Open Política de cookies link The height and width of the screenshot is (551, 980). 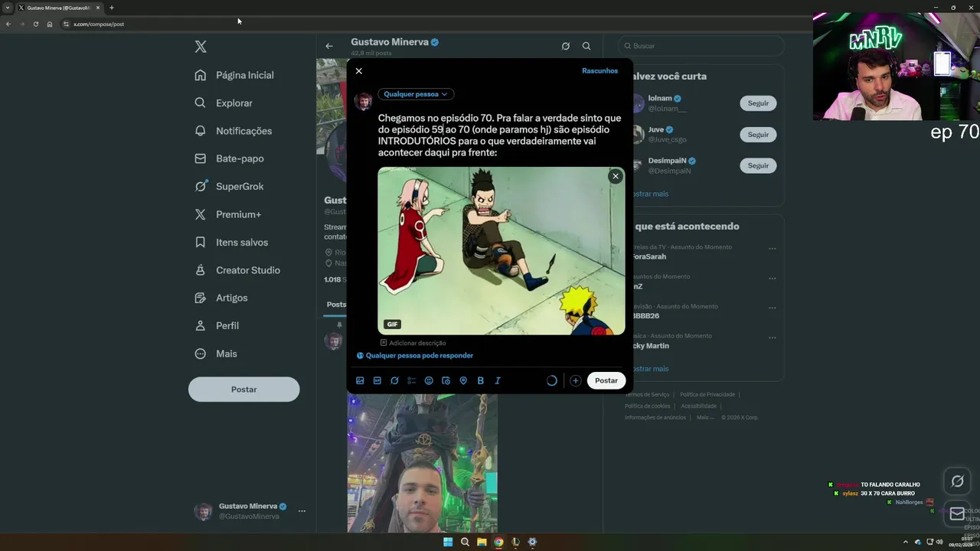[x=647, y=406]
